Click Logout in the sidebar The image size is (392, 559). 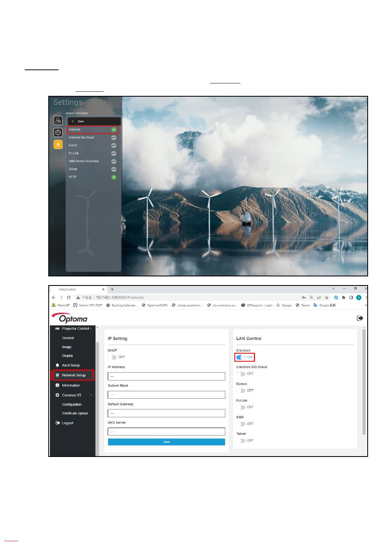click(x=64, y=423)
